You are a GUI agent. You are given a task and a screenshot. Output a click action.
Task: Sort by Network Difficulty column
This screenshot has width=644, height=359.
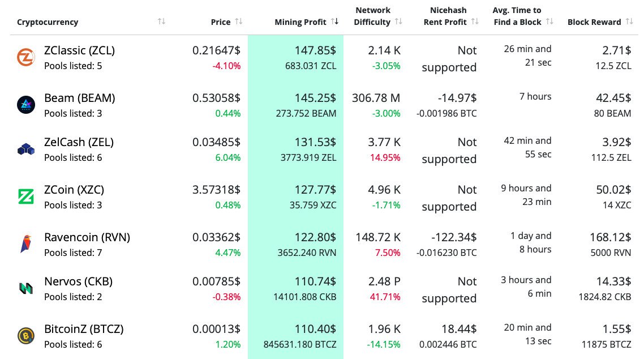(378, 16)
